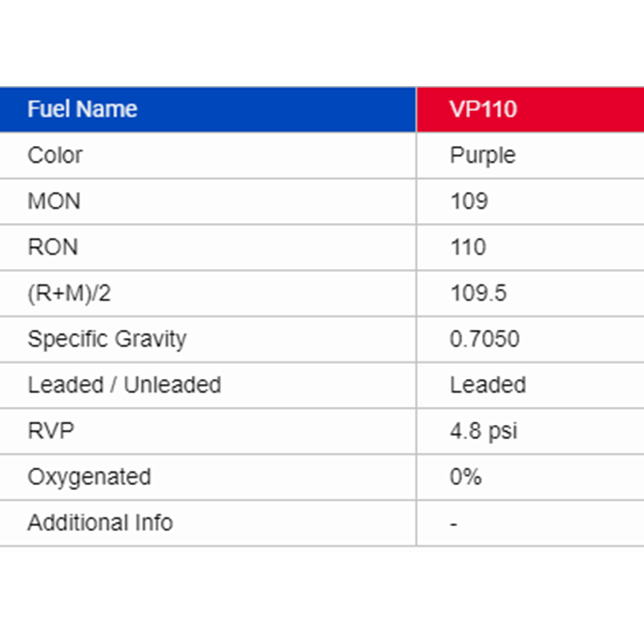Image resolution: width=644 pixels, height=644 pixels.
Task: Click the Fuel Name header cell
Action: (82, 109)
